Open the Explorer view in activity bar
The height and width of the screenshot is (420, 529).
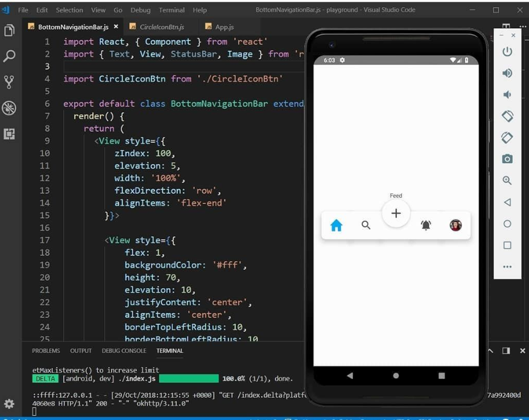(x=10, y=30)
